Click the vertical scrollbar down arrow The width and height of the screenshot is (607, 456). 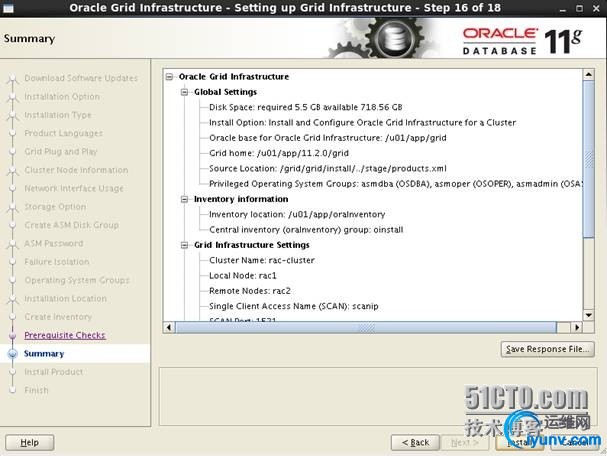pyautogui.click(x=588, y=315)
